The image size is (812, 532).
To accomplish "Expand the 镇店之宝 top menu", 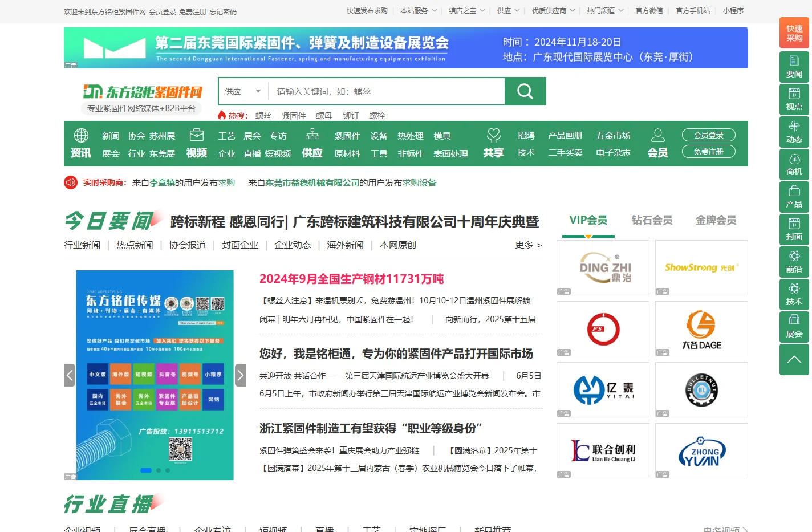I will click(466, 11).
